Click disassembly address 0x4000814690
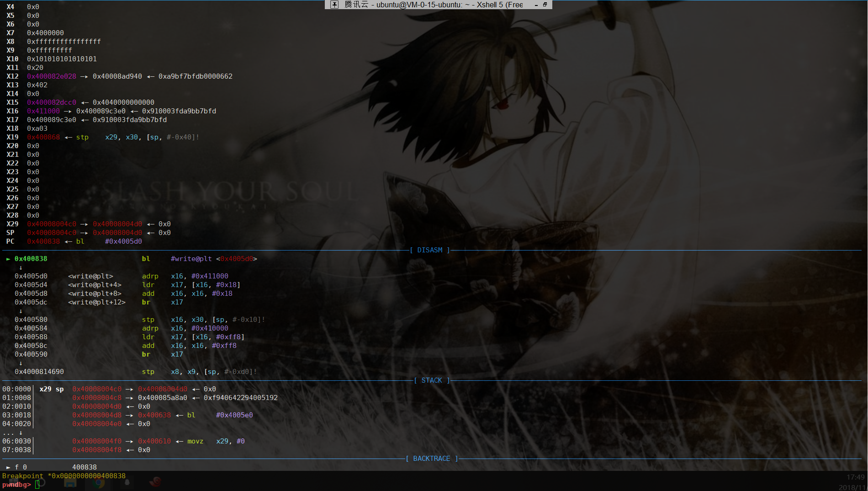 click(x=39, y=372)
